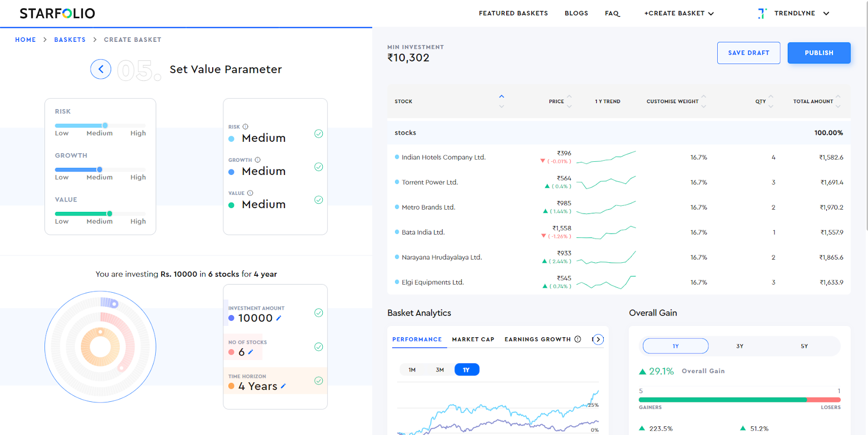This screenshot has height=435, width=868.
Task: Edit the investment amount pencil icon
Action: [279, 318]
